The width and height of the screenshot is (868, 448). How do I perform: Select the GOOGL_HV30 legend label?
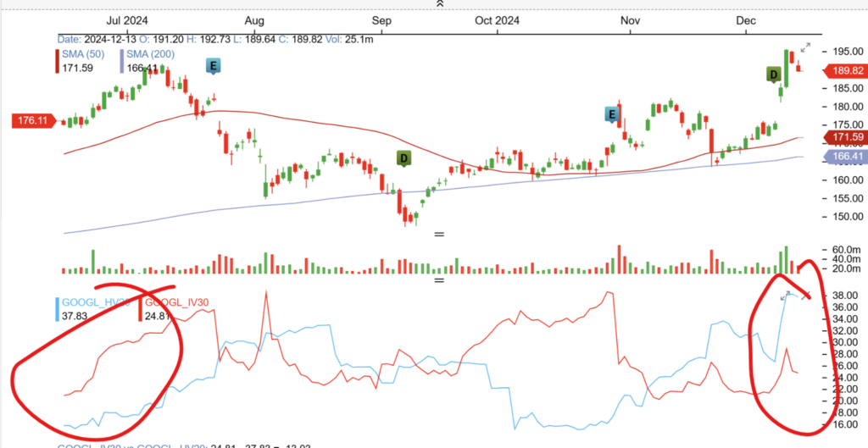pyautogui.click(x=97, y=302)
